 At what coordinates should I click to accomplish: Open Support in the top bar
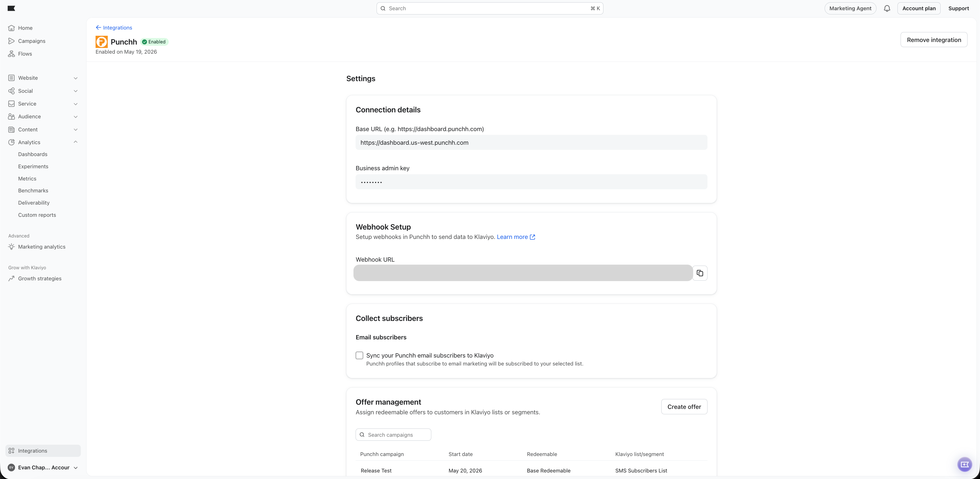[x=958, y=9]
